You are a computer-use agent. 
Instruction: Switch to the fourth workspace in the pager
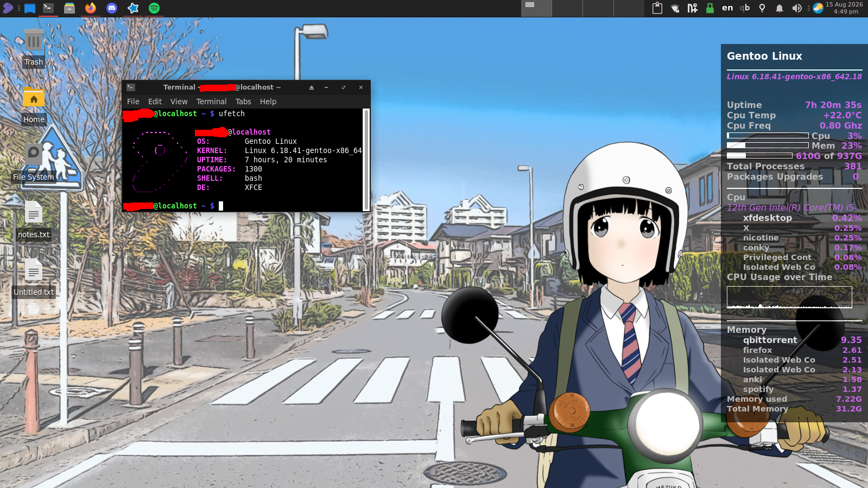tap(629, 8)
